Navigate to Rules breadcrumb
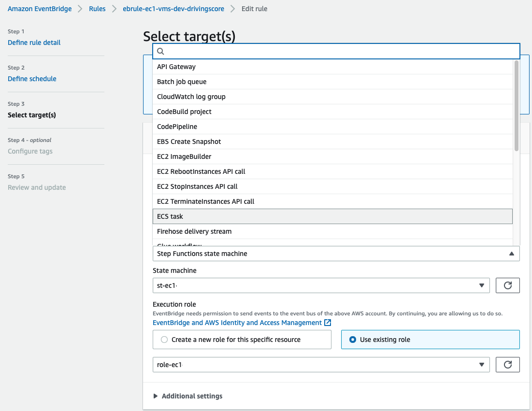This screenshot has height=411, width=532. click(x=97, y=9)
